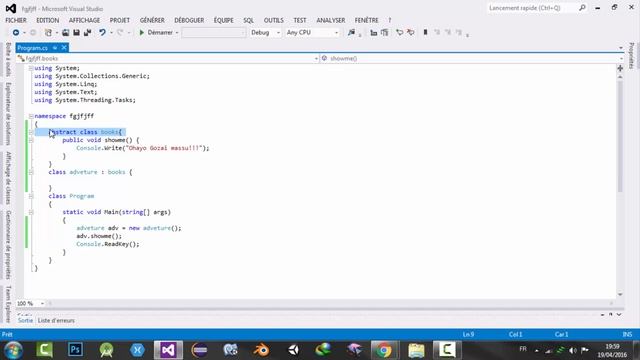Click the Navigate Backward toolbar icon
Screen dimensions: 640x360
[16, 32]
